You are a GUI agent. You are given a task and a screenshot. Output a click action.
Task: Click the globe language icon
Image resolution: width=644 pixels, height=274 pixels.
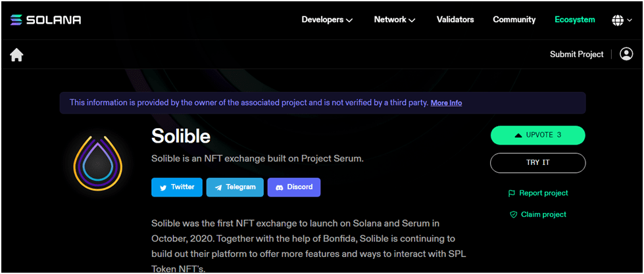coord(618,20)
